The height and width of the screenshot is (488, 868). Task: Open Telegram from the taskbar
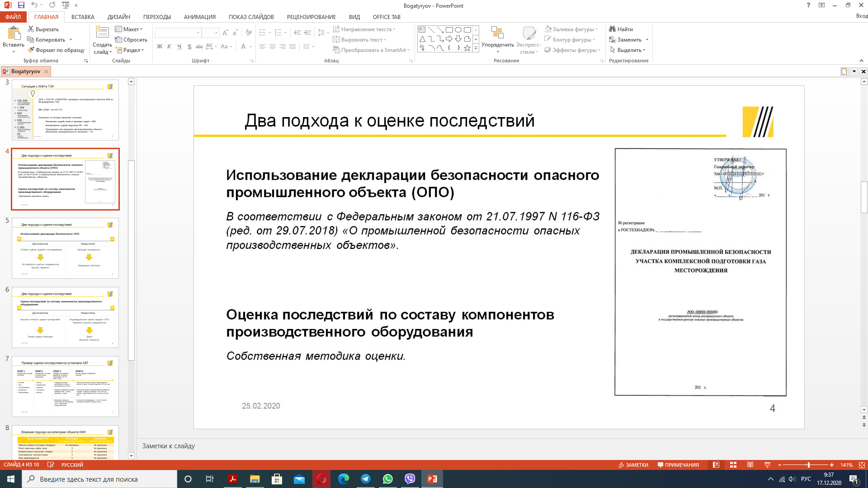pos(366,479)
